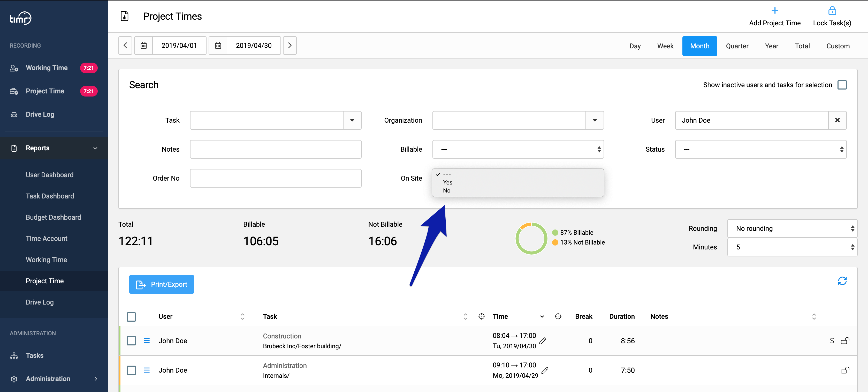Click the Notes search input field
The width and height of the screenshot is (868, 392).
(x=275, y=149)
